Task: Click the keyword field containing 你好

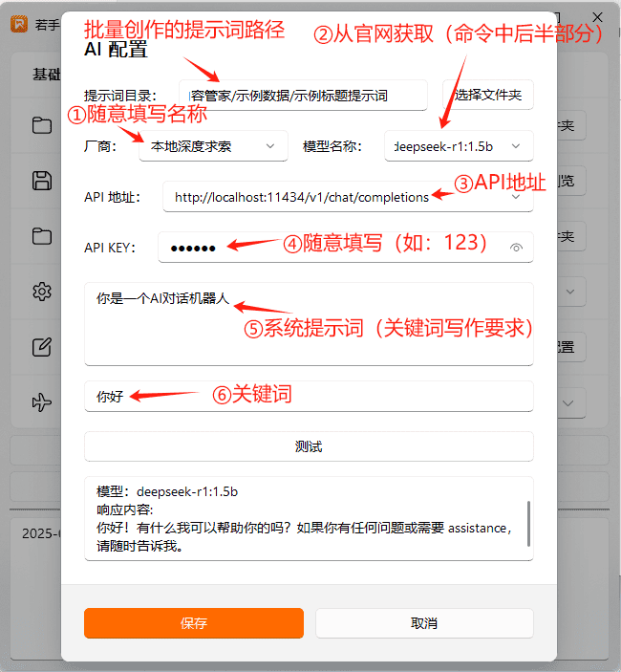Action: 308,397
